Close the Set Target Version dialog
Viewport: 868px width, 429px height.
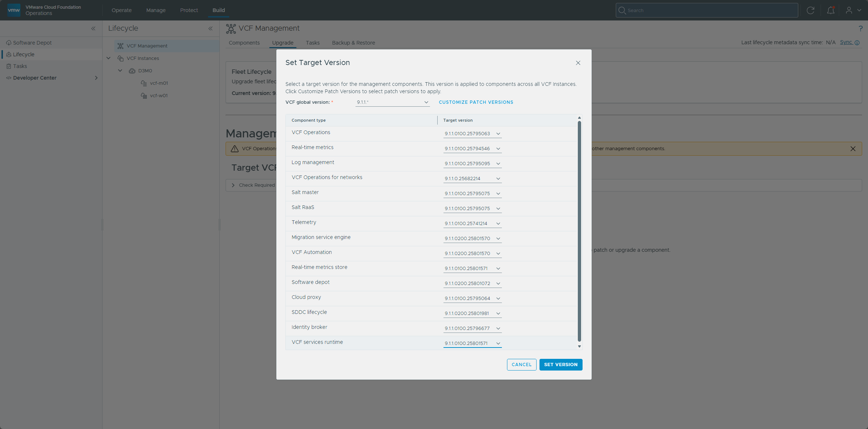click(x=578, y=63)
